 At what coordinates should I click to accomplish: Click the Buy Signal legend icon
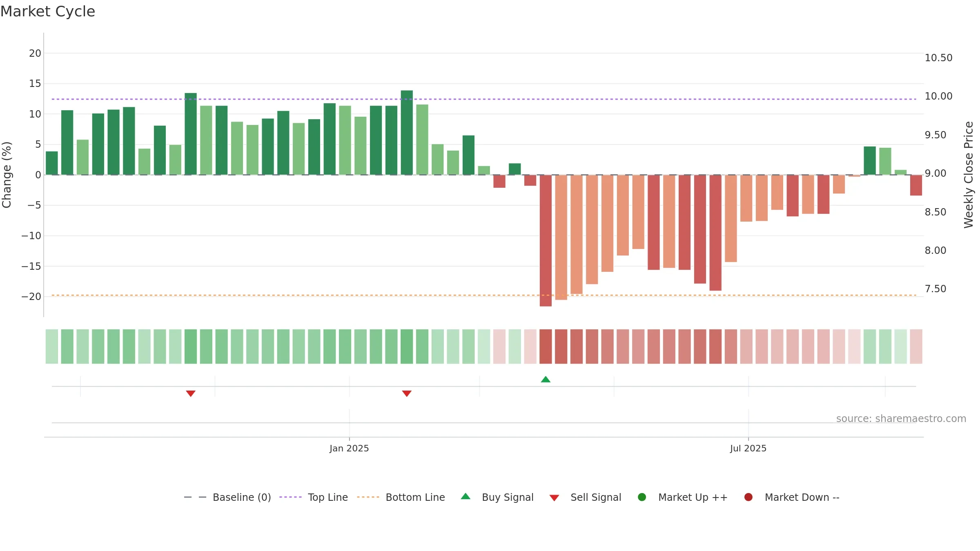coord(465,496)
